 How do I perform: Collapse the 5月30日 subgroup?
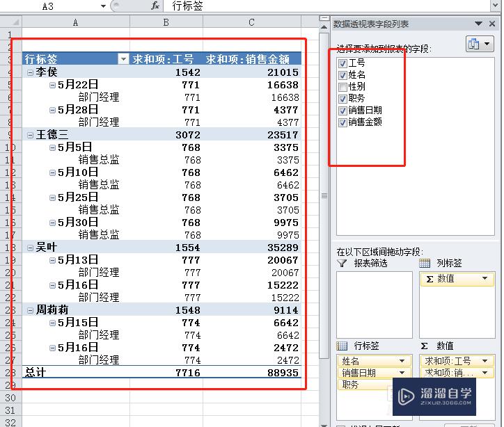52,223
